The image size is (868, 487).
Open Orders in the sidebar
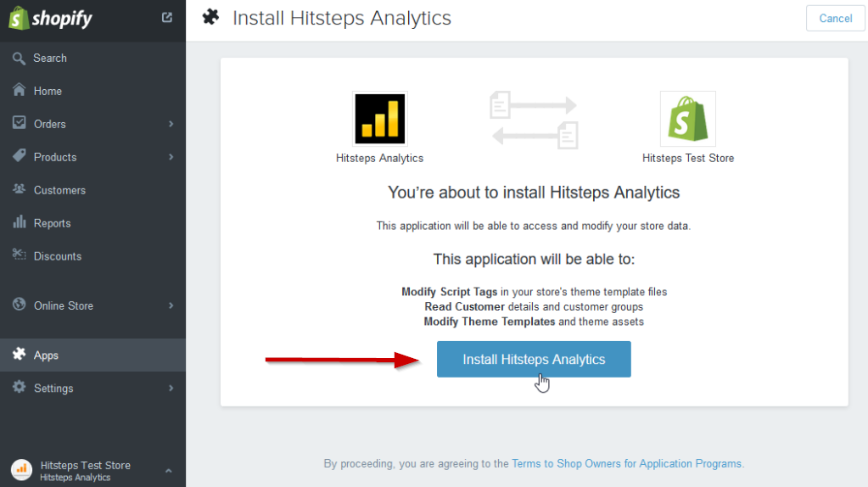(x=93, y=124)
